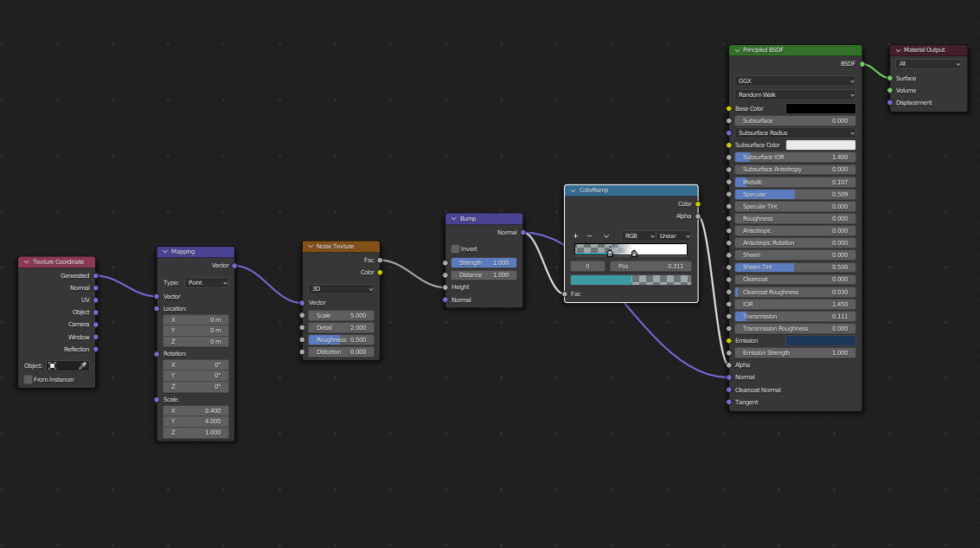Adjust the Bump Strength slider
The width and height of the screenshot is (980, 548).
tap(484, 262)
